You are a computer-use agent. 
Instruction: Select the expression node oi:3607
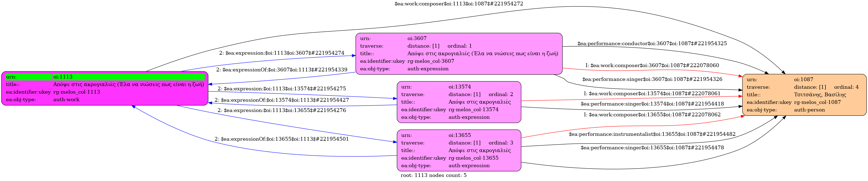click(459, 54)
